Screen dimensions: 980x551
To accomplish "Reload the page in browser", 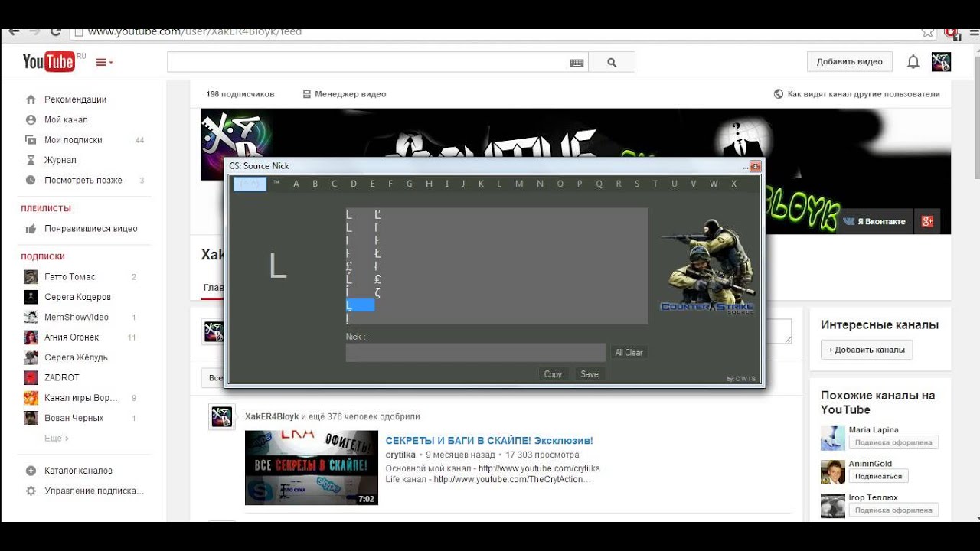I will pyautogui.click(x=55, y=32).
